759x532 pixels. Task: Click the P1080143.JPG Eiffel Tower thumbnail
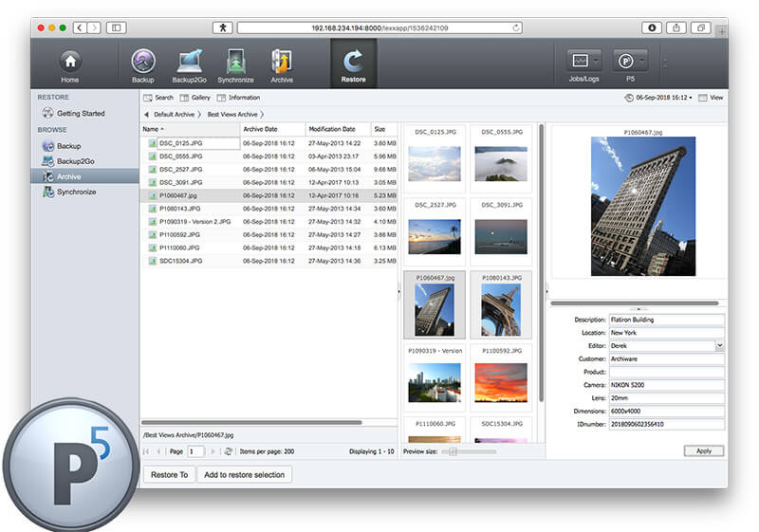coord(501,310)
